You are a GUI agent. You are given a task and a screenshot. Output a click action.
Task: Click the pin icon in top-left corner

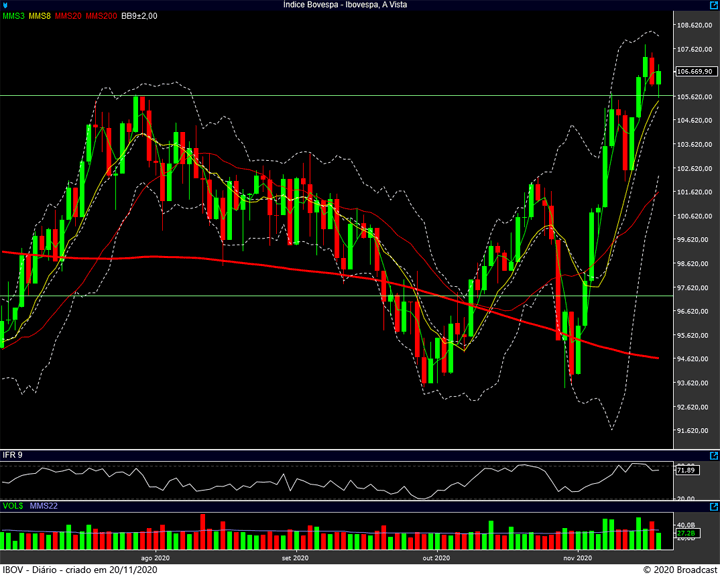(6, 5)
